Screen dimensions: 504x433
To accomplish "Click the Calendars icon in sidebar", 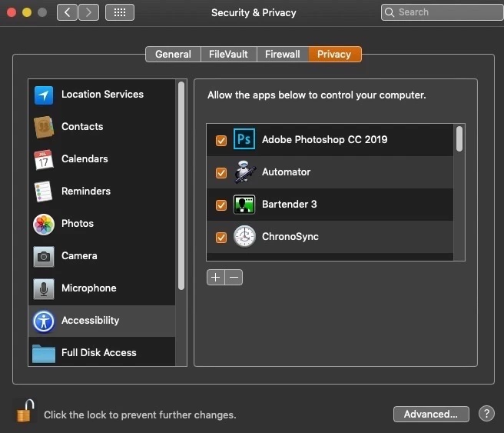I will (44, 159).
